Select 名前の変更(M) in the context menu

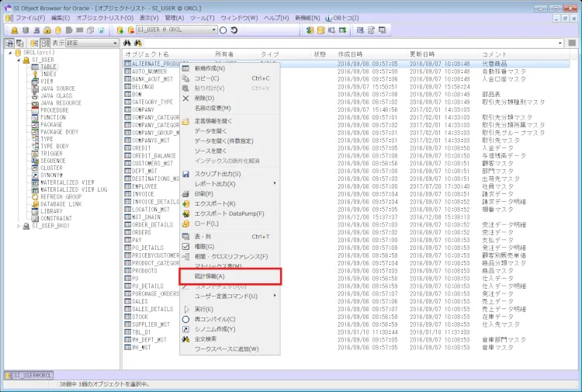tap(230, 108)
